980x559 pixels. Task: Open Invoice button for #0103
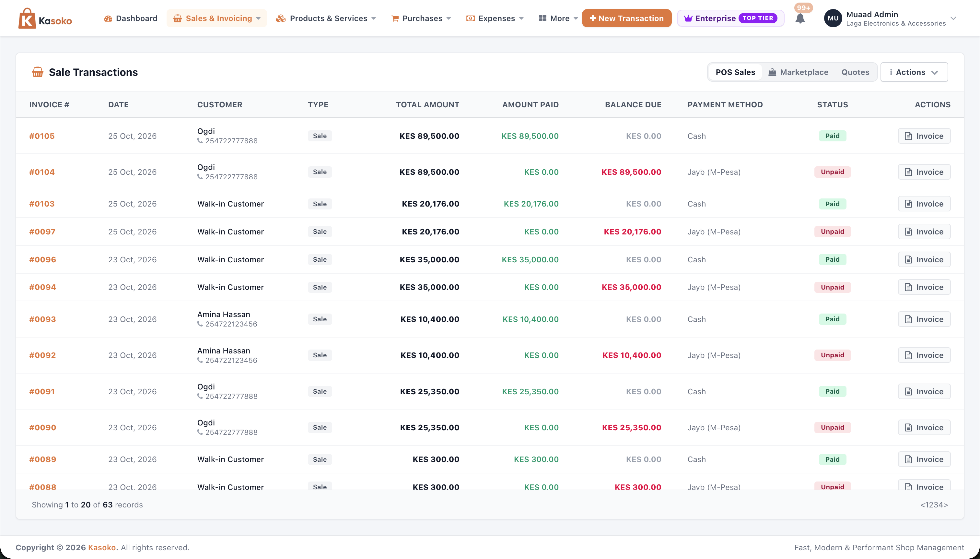[x=924, y=204]
